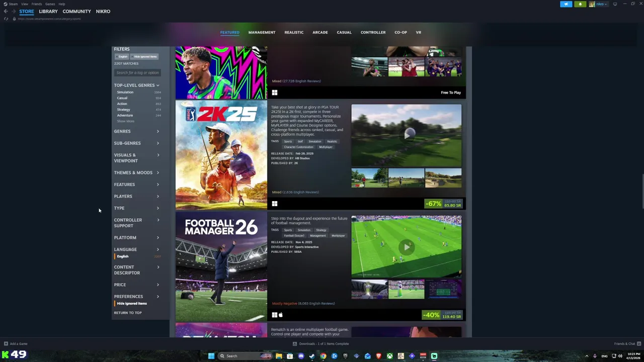Click Windows platform icon under PGA 2K25
Image resolution: width=644 pixels, height=362 pixels.
click(275, 204)
